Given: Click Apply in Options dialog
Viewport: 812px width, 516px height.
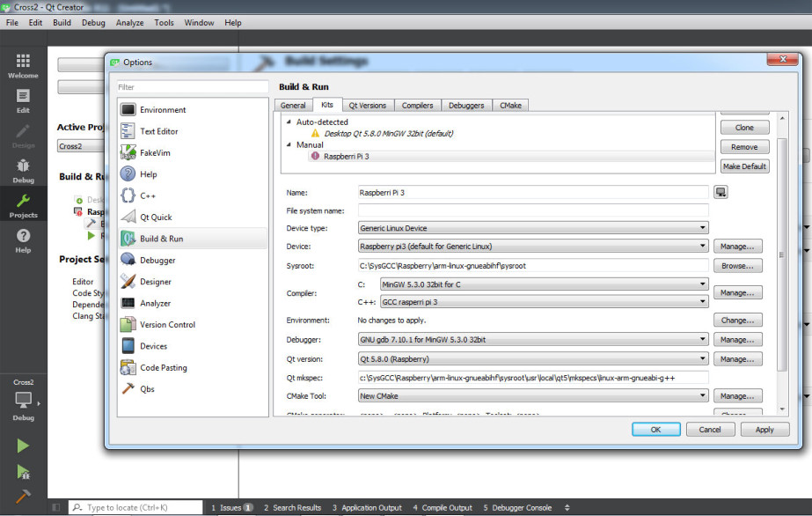Looking at the screenshot, I should (x=764, y=430).
